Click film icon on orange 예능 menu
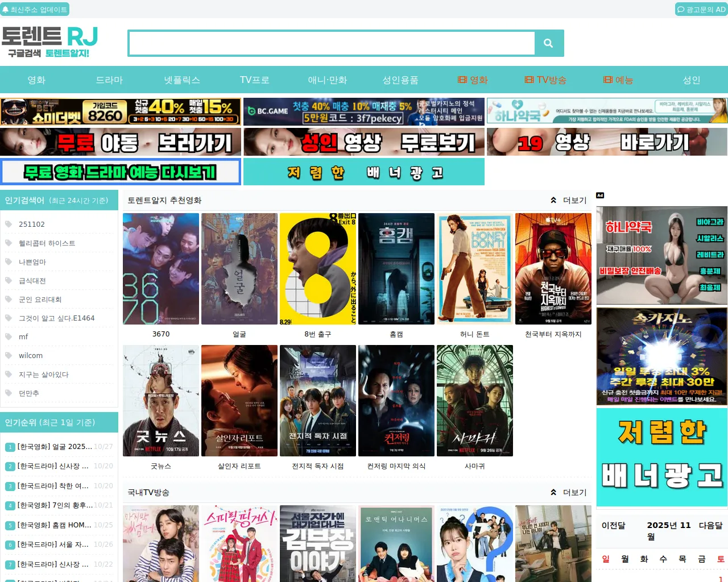 (x=608, y=80)
